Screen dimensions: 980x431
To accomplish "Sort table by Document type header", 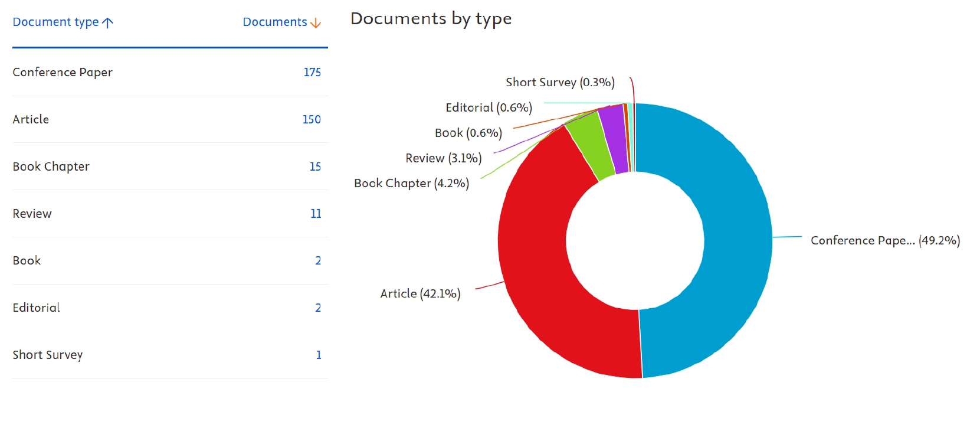I will tap(55, 22).
